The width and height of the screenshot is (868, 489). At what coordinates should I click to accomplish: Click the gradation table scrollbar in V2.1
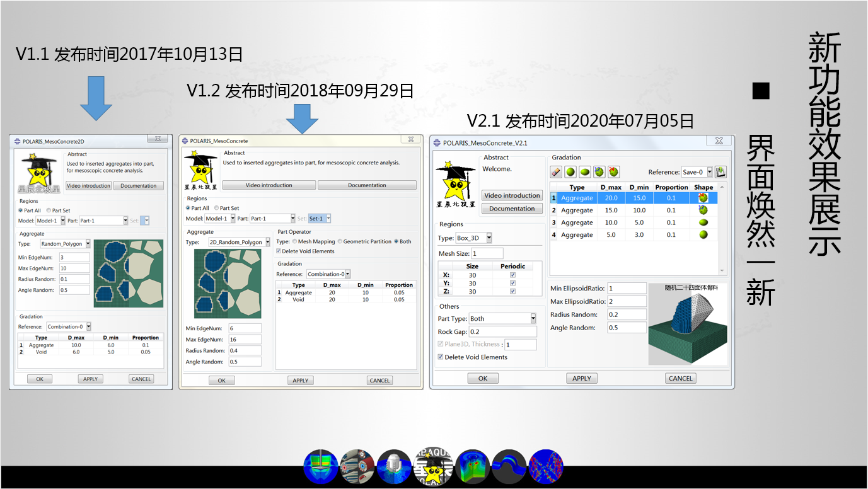(x=722, y=228)
